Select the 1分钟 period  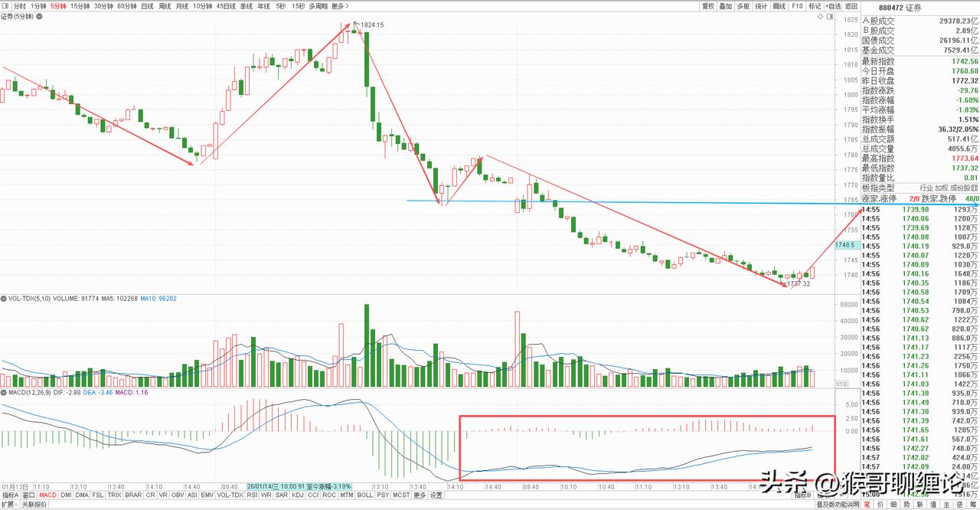coord(38,6)
